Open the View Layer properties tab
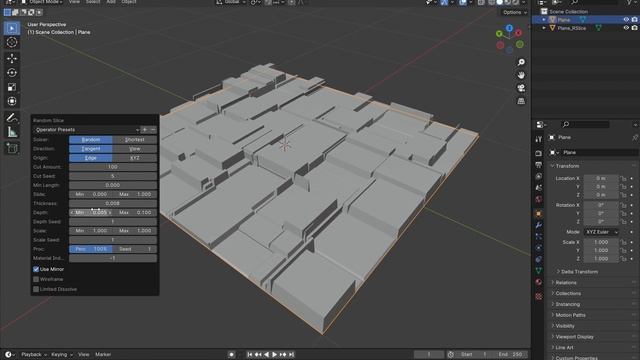 coord(538,176)
